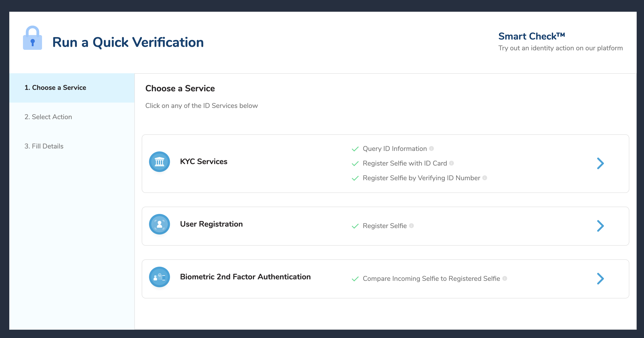
Task: Click Compare Incoming Selfie to Registered Selfie
Action: pyautogui.click(x=431, y=278)
